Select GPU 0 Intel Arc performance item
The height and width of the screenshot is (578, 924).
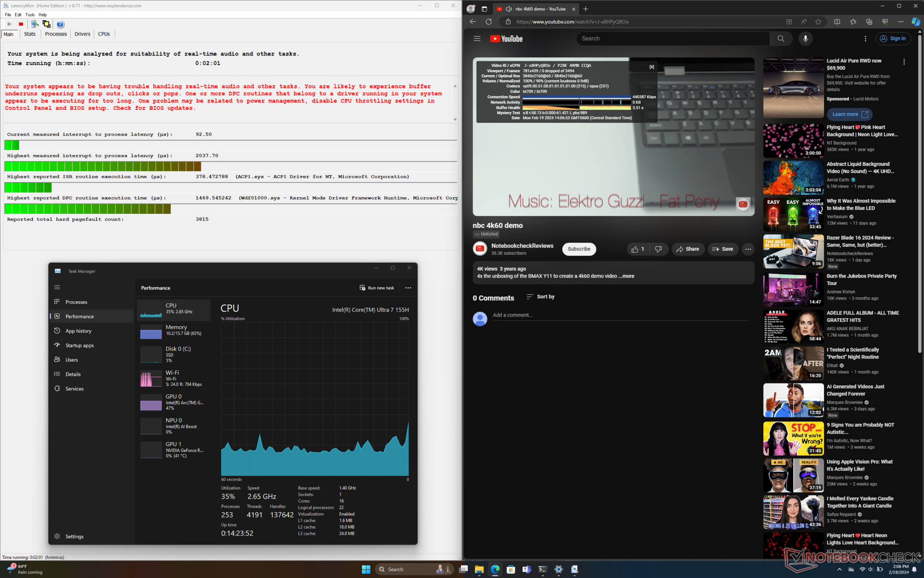coord(173,402)
